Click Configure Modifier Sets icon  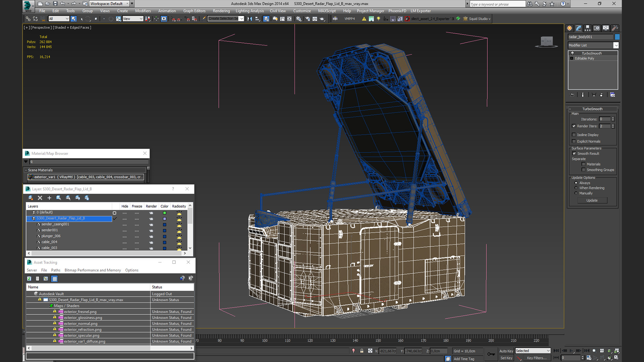click(612, 95)
